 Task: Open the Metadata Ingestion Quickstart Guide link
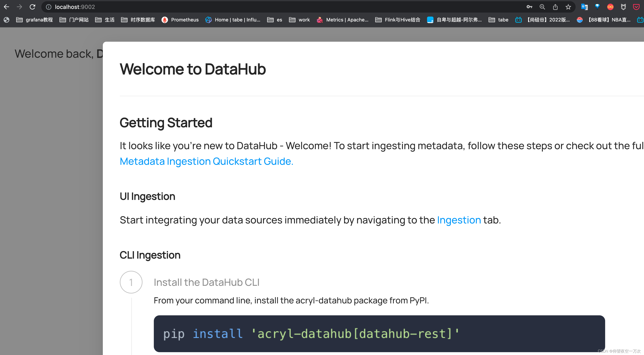206,161
